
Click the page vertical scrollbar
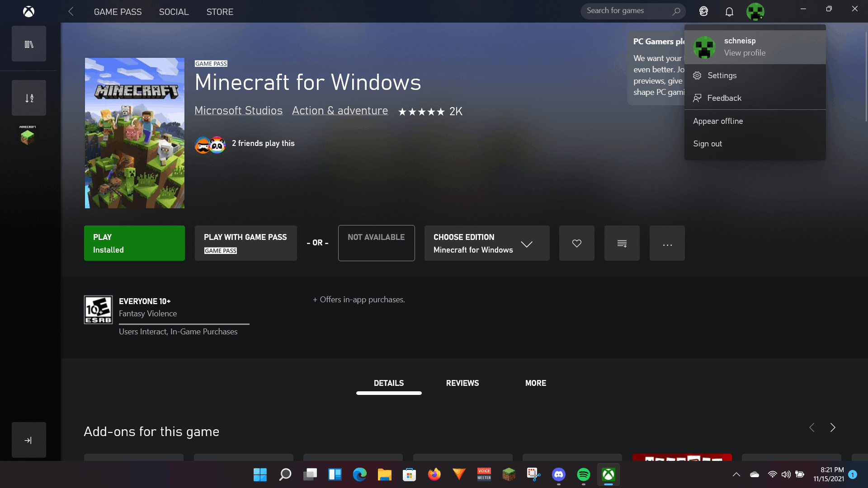tap(866, 77)
